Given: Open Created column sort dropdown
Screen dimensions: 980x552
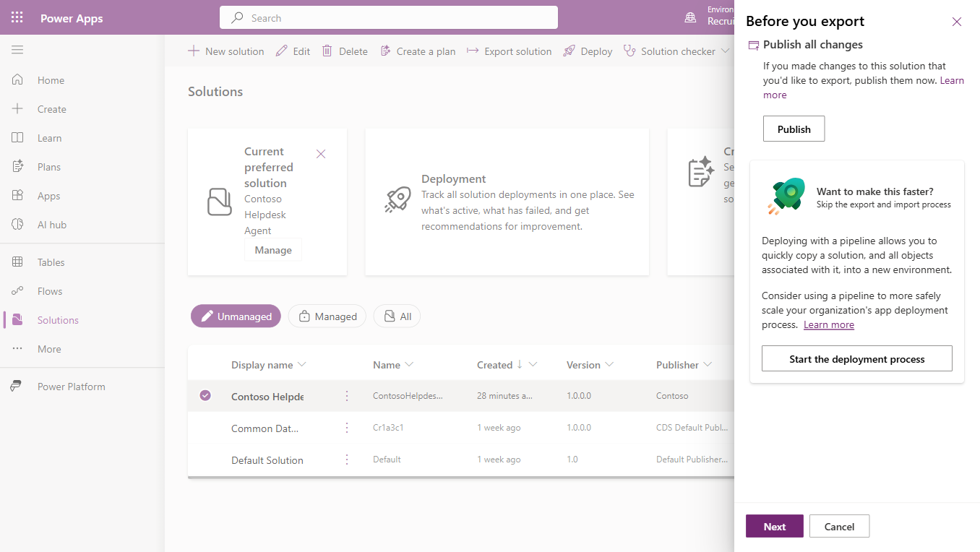Looking at the screenshot, I should coord(533,364).
